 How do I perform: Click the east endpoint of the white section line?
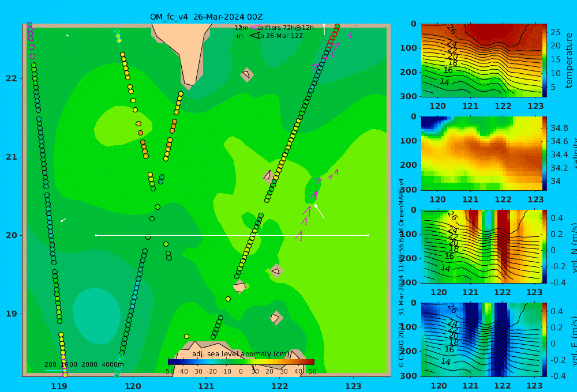368,235
